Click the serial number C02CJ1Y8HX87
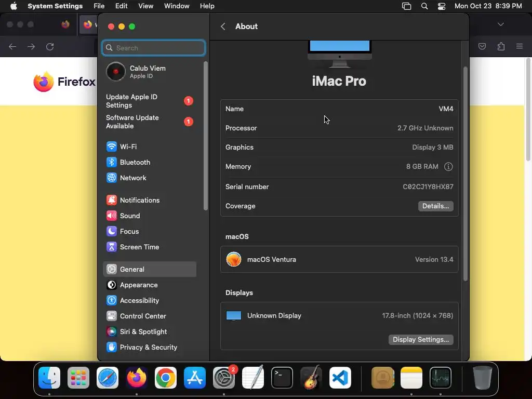 [428, 187]
